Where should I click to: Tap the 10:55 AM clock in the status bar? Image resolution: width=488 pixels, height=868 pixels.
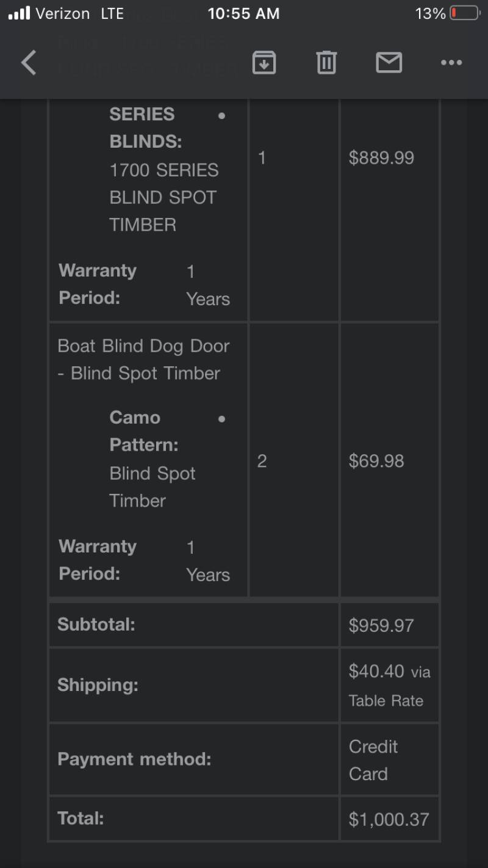click(x=243, y=13)
